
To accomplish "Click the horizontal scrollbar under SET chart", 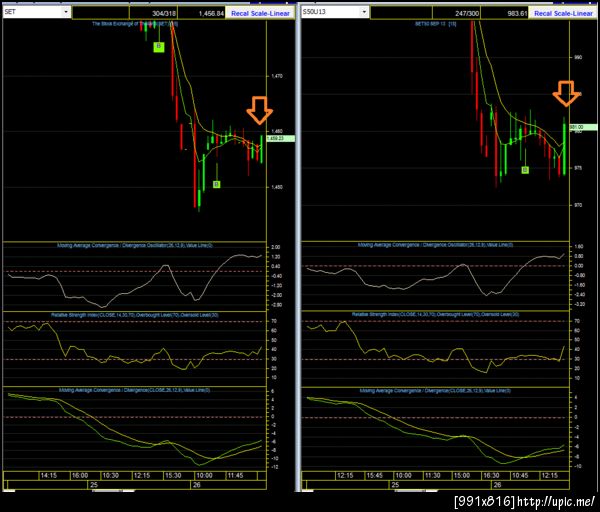I will point(113,491).
